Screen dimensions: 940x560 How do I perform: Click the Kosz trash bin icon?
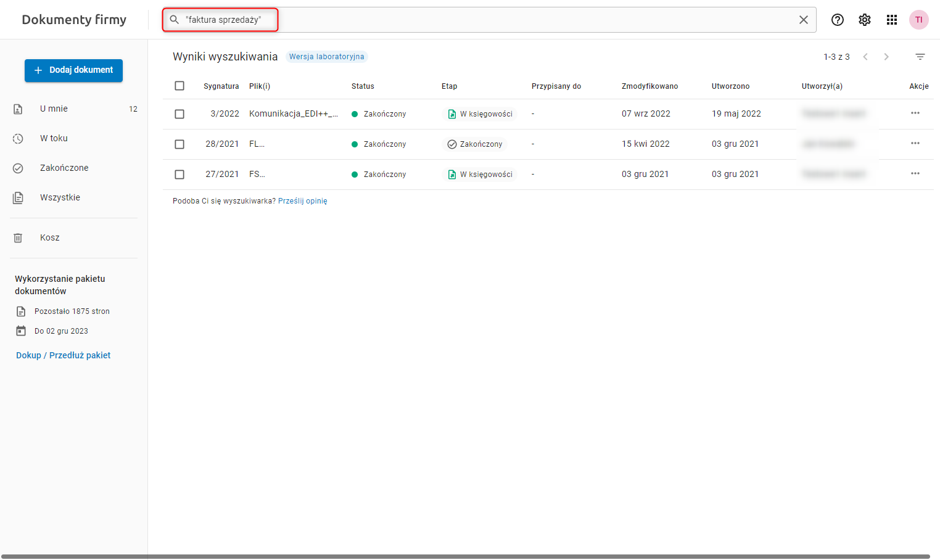pyautogui.click(x=18, y=238)
